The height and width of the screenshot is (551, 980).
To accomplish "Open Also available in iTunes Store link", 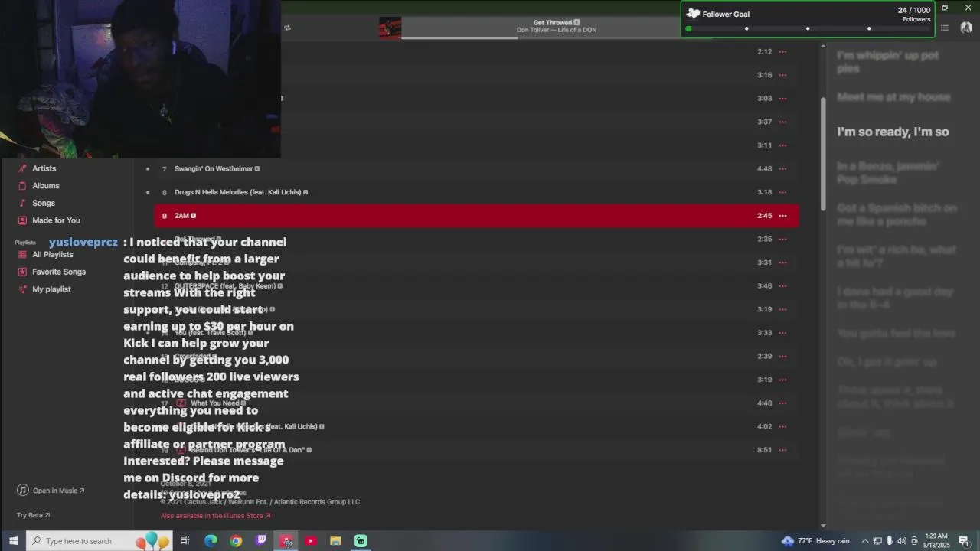I will click(x=215, y=516).
